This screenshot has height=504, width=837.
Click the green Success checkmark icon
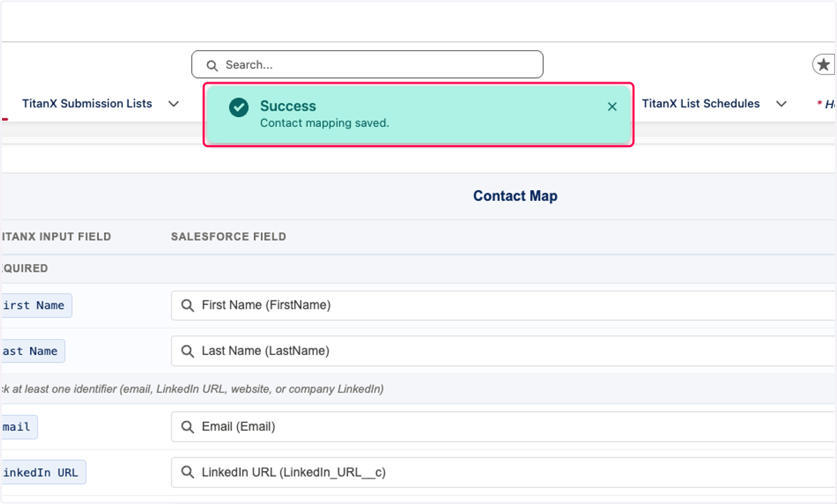tap(239, 107)
